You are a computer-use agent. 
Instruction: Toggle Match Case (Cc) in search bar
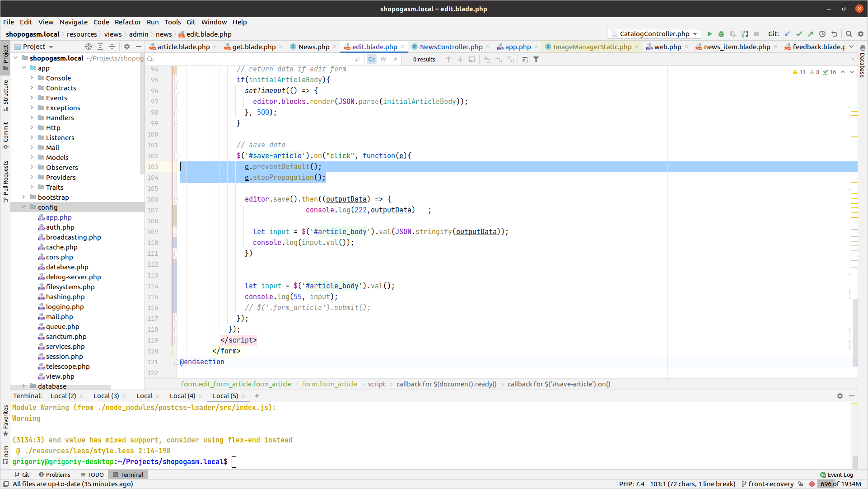[x=372, y=59]
